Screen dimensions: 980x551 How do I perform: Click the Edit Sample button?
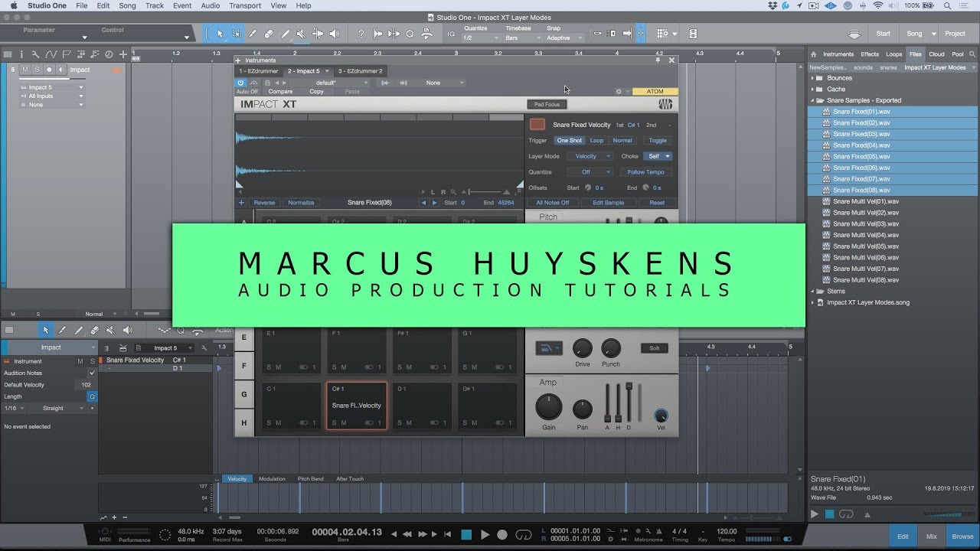coord(609,203)
